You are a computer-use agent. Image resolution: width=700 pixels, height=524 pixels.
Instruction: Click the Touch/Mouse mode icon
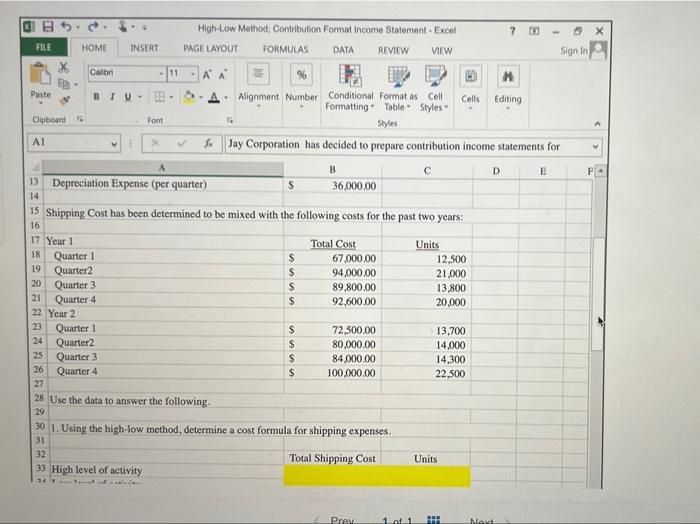coord(123,27)
